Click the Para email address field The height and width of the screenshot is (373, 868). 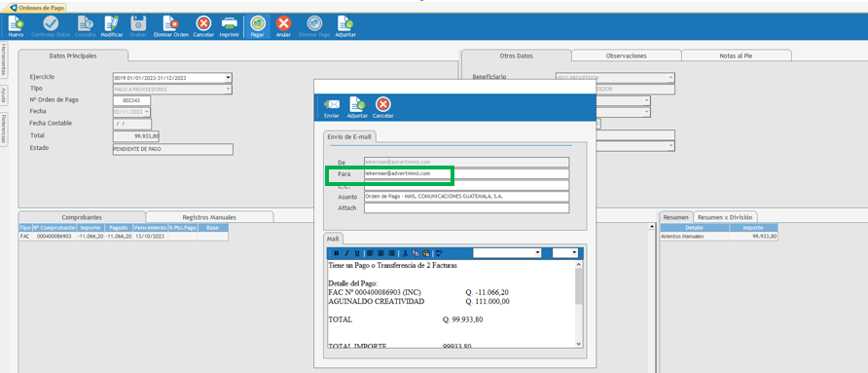(466, 174)
